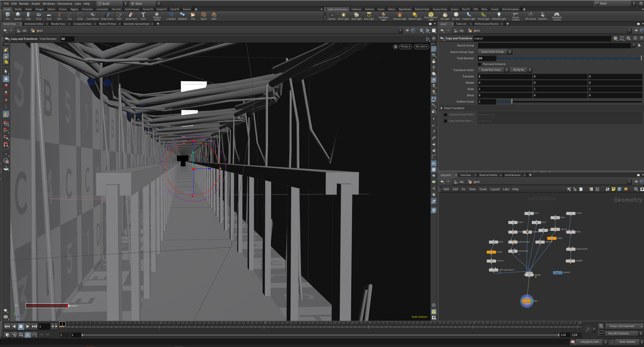Add a Metaball from the shelf
This screenshot has width=644, height=347.
(x=182, y=16)
